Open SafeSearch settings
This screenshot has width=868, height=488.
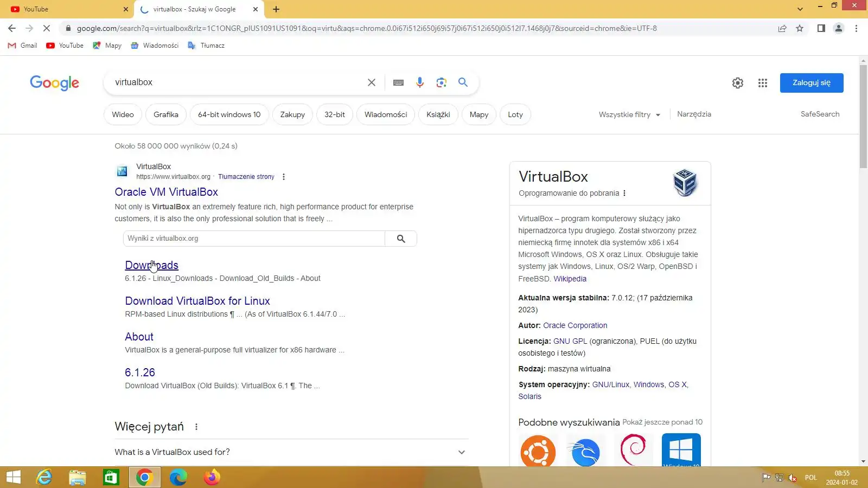(820, 114)
